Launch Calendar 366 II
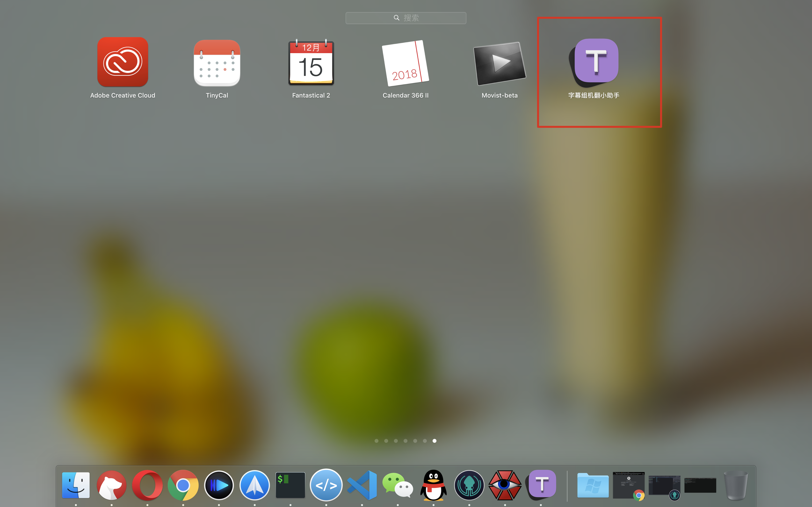812x507 pixels. [405, 63]
